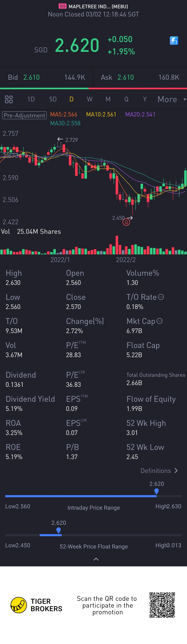Tap the Intraday Price Range slider marker
Viewport: 187px width, 644px height.
click(x=157, y=491)
